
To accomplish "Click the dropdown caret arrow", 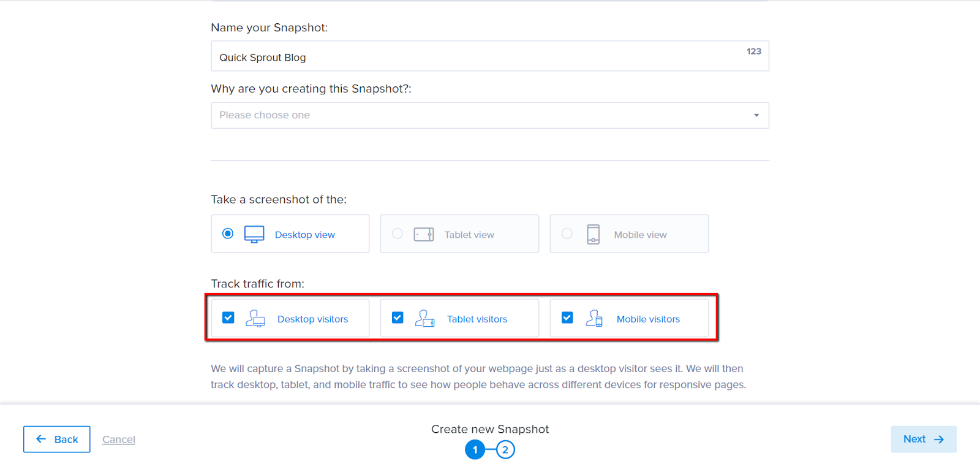I will [x=756, y=115].
